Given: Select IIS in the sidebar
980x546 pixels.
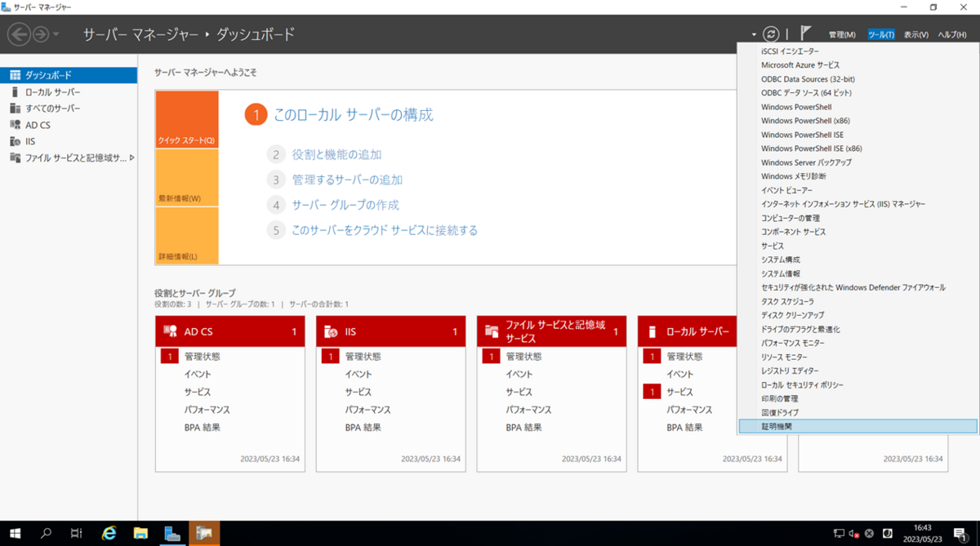Looking at the screenshot, I should click(x=69, y=141).
